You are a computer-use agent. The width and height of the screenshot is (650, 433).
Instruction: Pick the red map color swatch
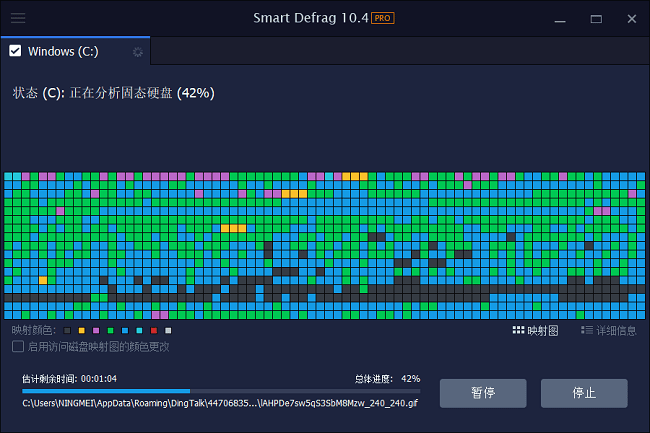pos(154,330)
